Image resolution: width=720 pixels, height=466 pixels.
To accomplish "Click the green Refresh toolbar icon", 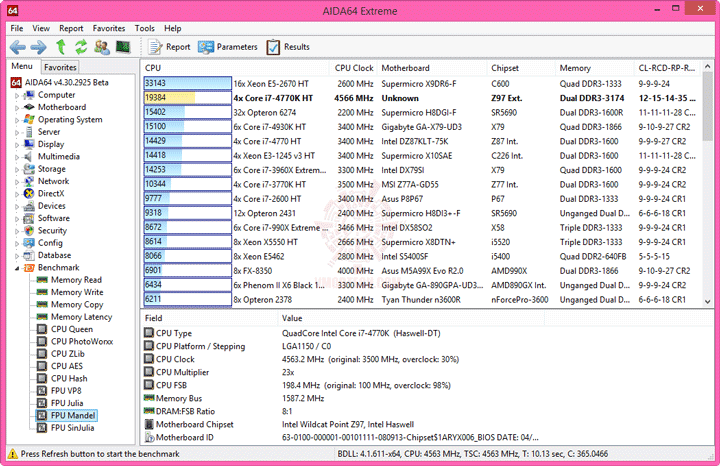I will [81, 47].
